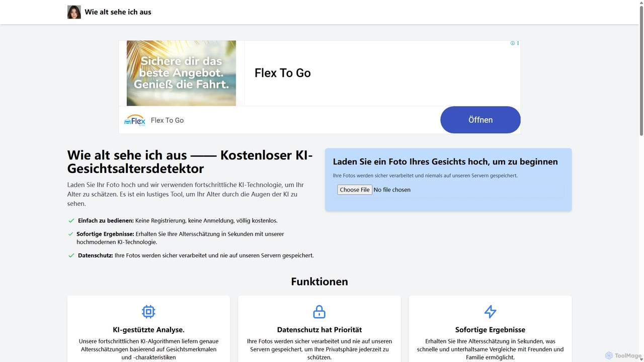
Task: Click the 'Datenschutz:' bullet text
Action: click(x=95, y=255)
